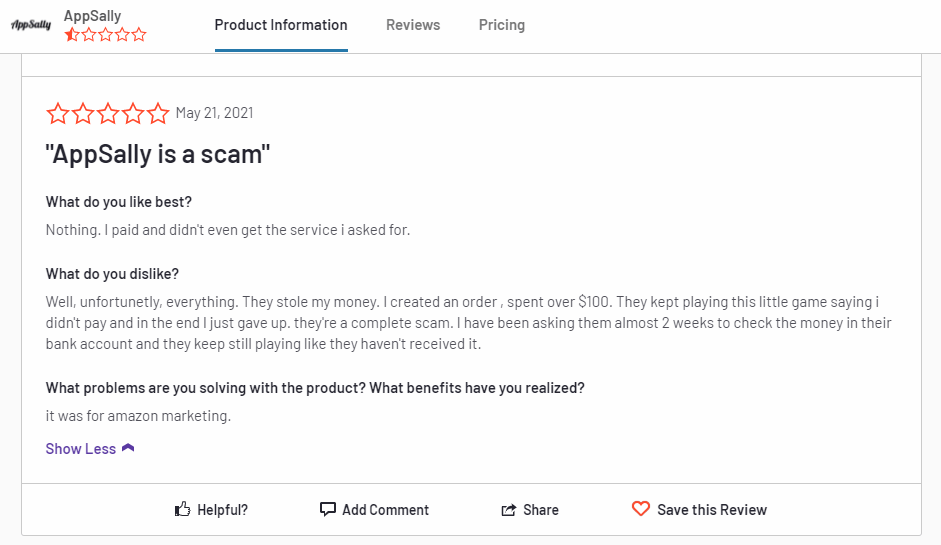Screen dimensions: 941x545
Task: Click the fifth star of the review rating
Action: click(x=158, y=113)
